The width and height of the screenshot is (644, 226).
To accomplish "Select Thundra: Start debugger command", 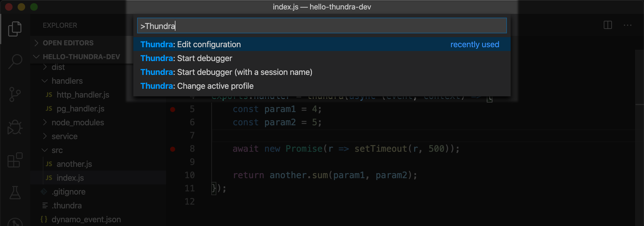I will click(322, 58).
